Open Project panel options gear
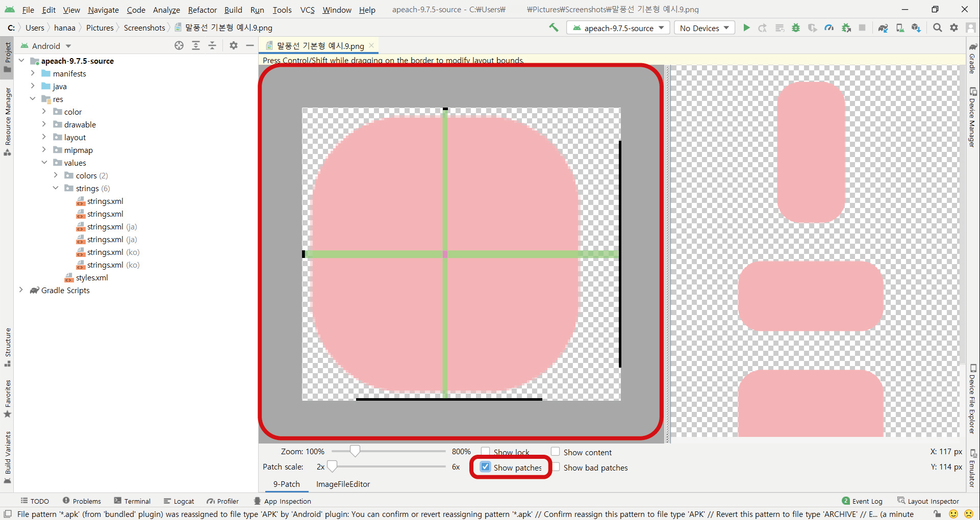Image resolution: width=980 pixels, height=520 pixels. [x=234, y=45]
